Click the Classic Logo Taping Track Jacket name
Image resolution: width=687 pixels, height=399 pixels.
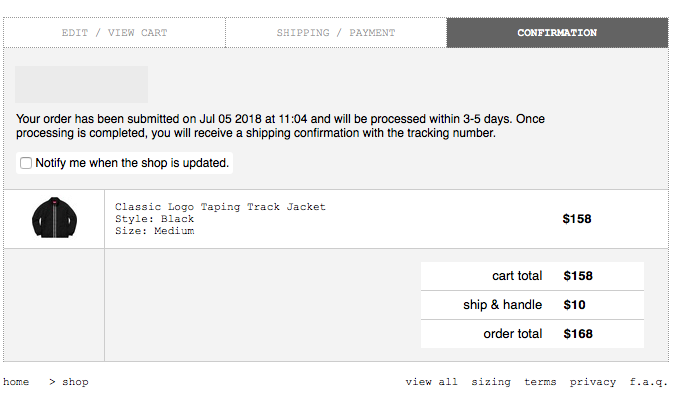(220, 207)
